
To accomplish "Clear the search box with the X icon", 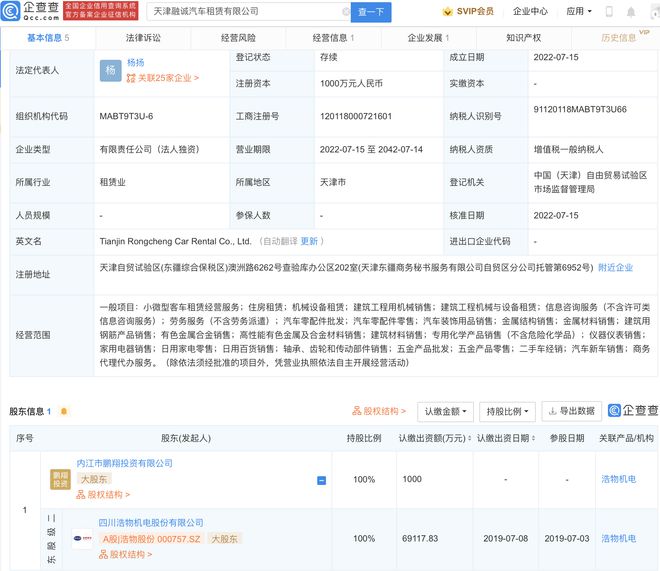I will (346, 12).
